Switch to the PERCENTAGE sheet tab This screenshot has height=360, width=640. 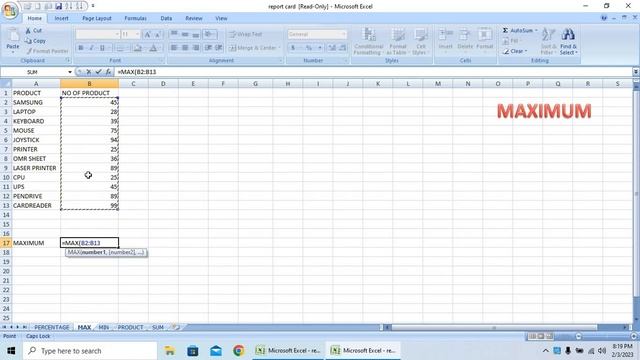click(51, 327)
